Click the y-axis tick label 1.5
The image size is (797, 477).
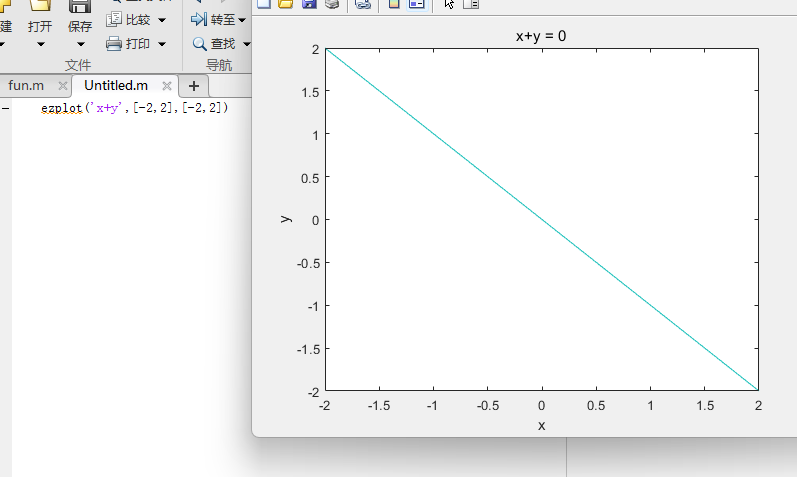point(310,93)
